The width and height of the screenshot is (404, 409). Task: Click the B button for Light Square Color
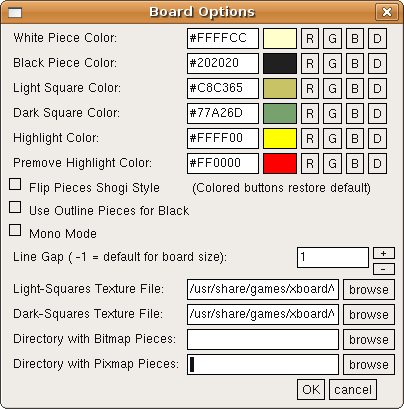[x=355, y=89]
